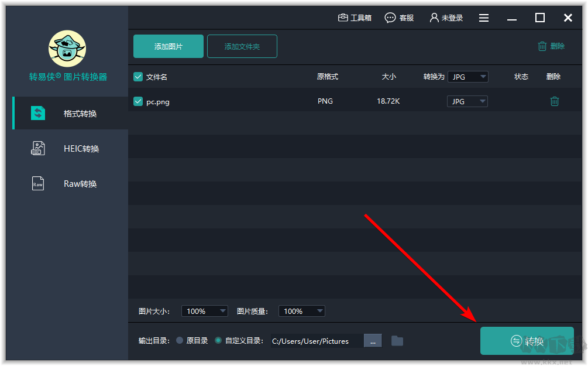Select Raw转换 tab
588x366 pixels.
70,183
